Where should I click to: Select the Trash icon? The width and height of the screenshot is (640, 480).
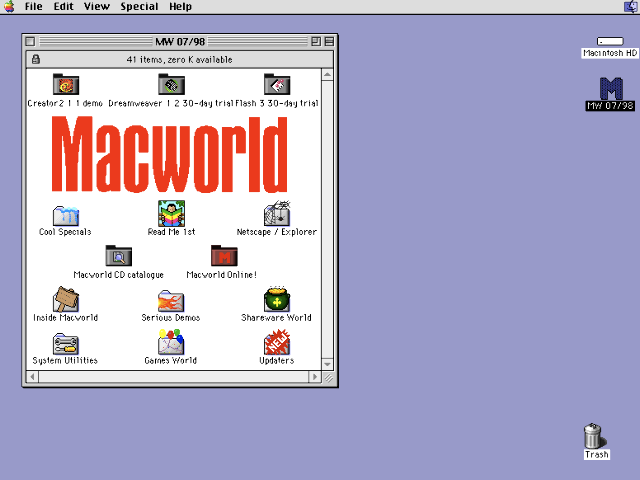tap(593, 436)
